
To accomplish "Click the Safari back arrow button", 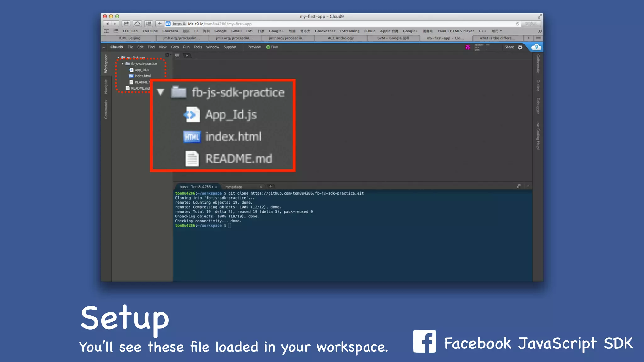I will coord(107,24).
